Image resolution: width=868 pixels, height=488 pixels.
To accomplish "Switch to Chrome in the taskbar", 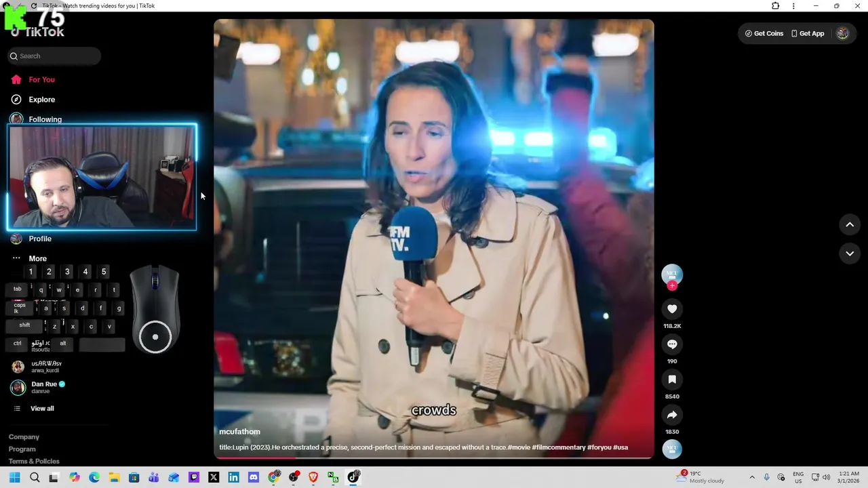I will (x=273, y=477).
